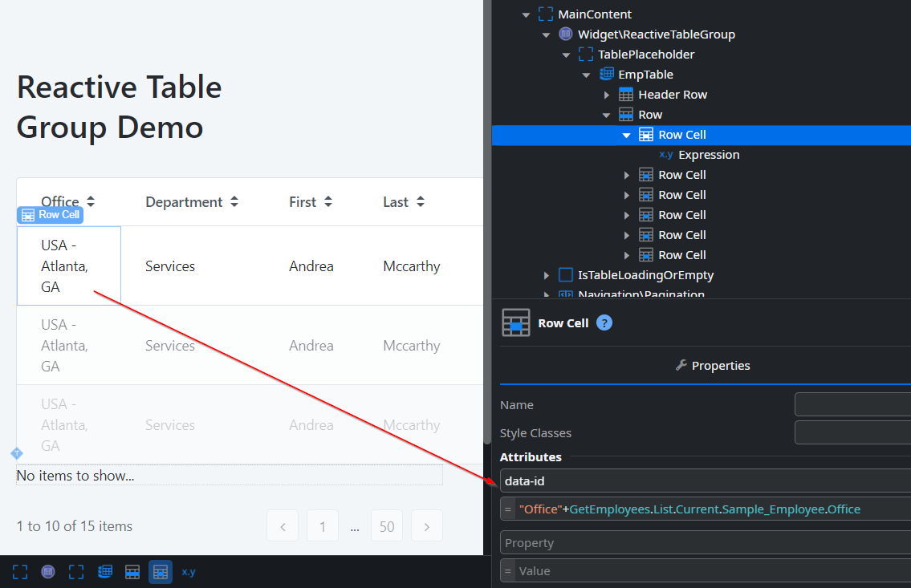Click the Office expression value link
The height and width of the screenshot is (588, 911).
[682, 508]
